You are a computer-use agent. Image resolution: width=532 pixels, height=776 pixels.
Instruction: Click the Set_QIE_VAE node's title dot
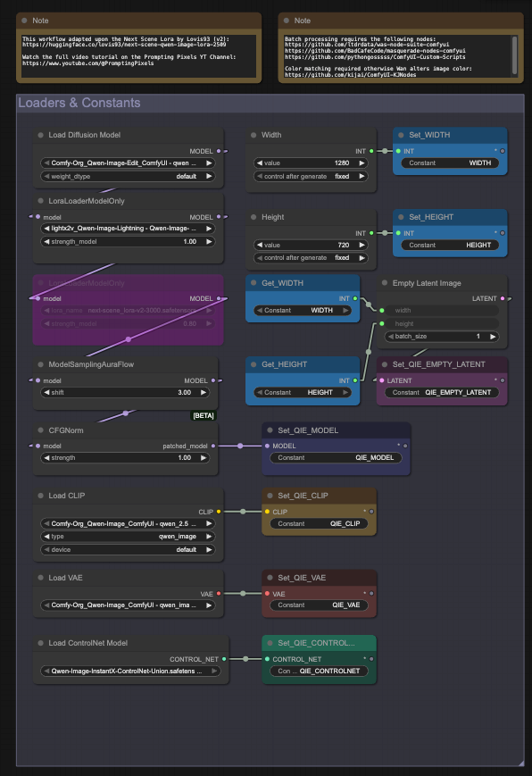click(x=270, y=578)
